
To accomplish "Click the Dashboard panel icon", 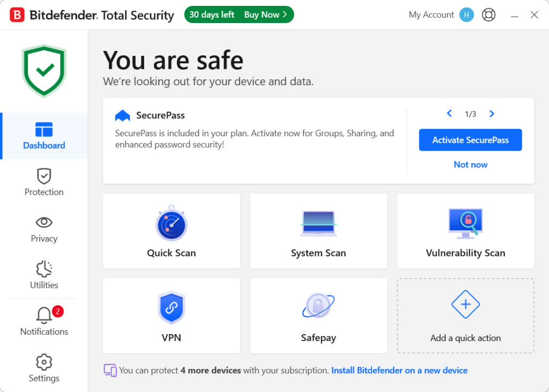I will (44, 129).
